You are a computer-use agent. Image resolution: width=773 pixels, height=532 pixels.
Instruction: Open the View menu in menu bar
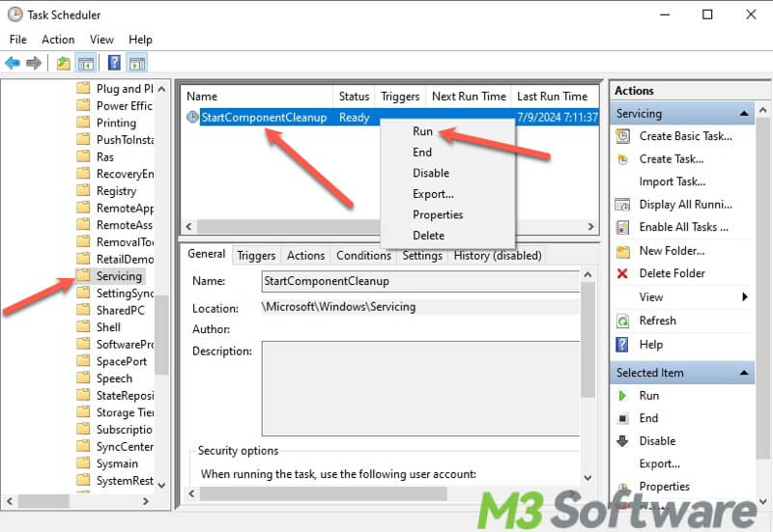[101, 40]
